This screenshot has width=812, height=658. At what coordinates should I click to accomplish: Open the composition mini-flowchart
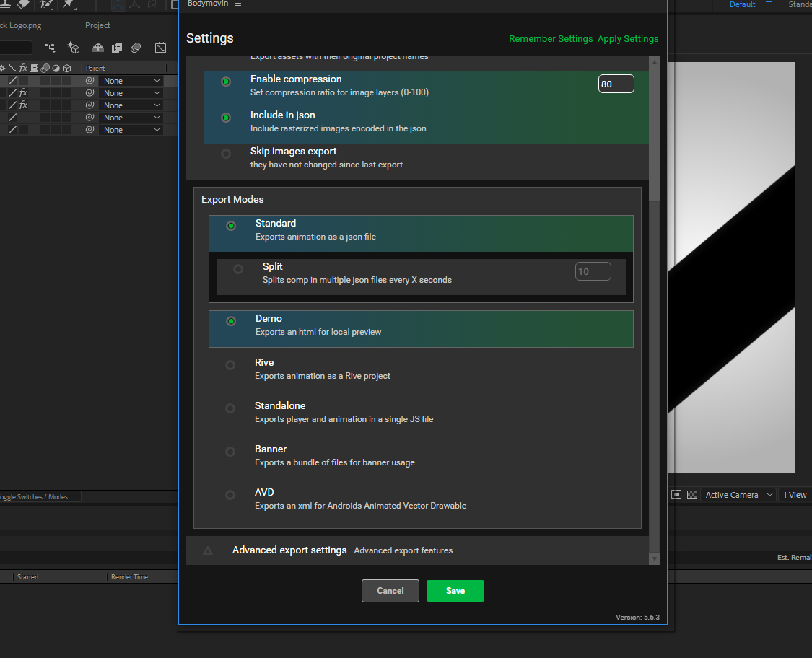[49, 48]
